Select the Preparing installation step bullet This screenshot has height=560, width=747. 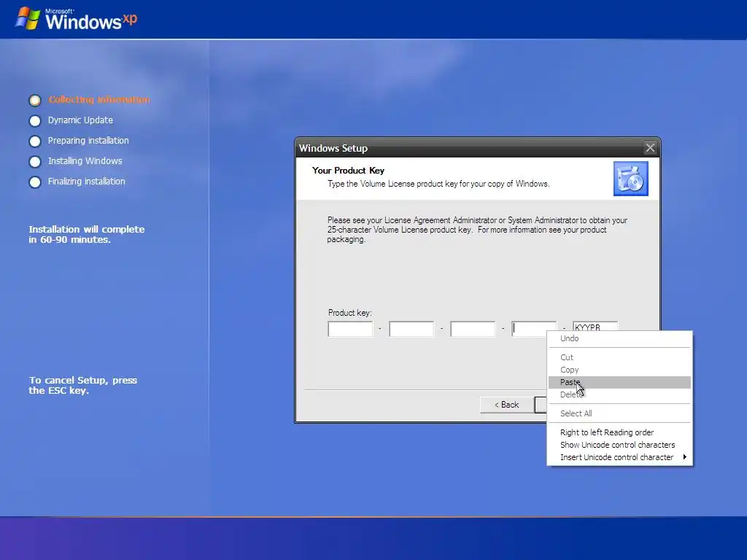point(35,141)
